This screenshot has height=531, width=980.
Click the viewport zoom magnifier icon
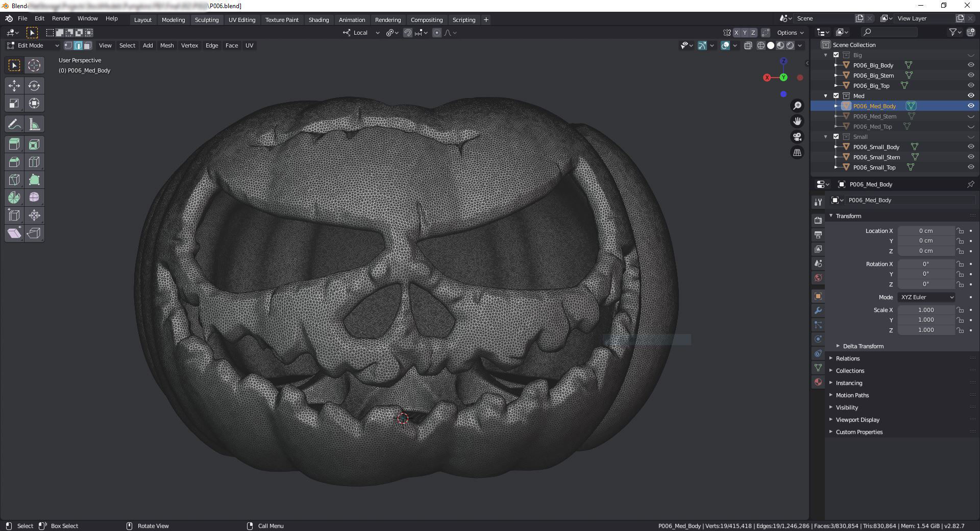coord(797,106)
